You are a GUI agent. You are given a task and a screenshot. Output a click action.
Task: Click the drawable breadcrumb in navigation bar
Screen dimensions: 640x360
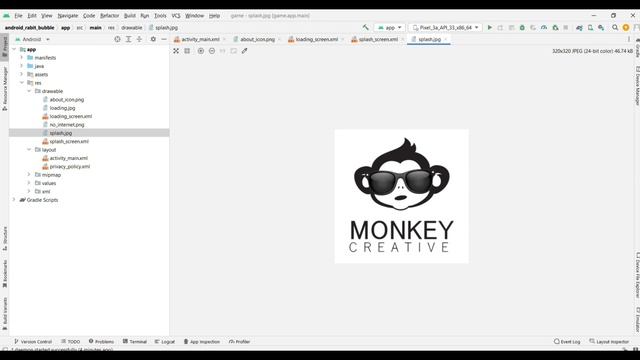[x=131, y=27]
